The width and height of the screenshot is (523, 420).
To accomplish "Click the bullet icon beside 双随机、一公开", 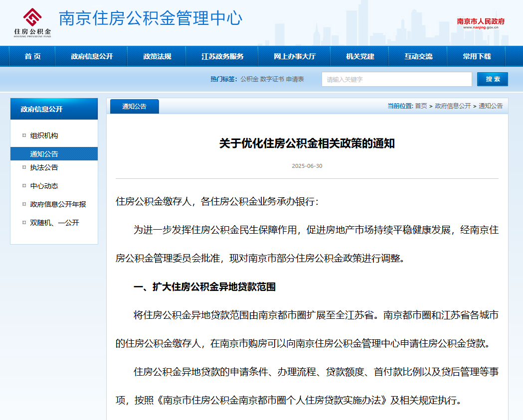I will pyautogui.click(x=24, y=222).
